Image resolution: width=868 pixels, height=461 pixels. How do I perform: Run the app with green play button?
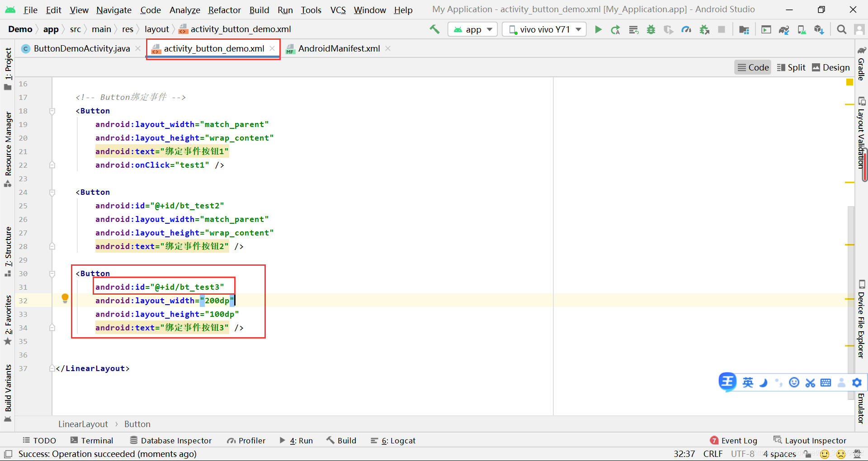pos(598,29)
